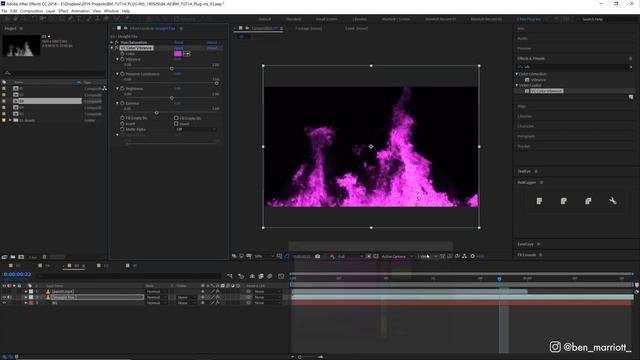Screen dimensions: 640x360
Task: Open the Active Camera dropdown
Action: [397, 256]
